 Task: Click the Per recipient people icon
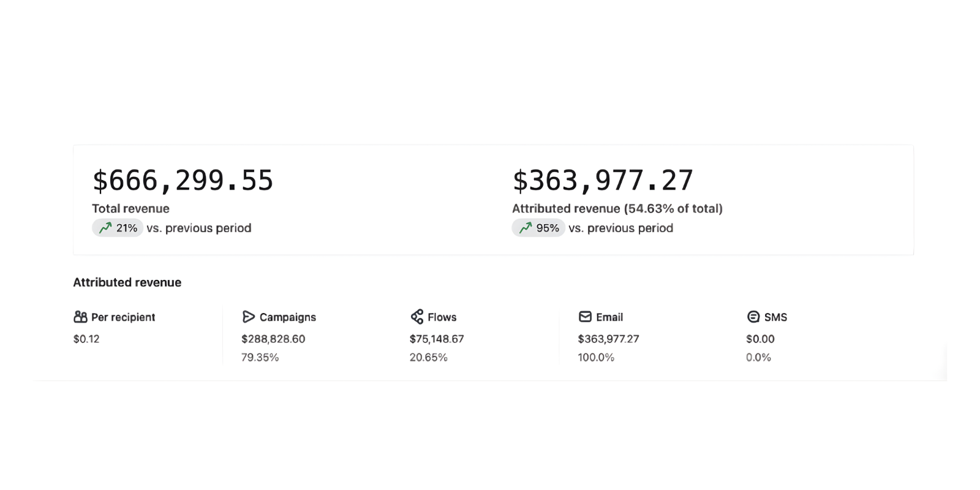pos(80,317)
